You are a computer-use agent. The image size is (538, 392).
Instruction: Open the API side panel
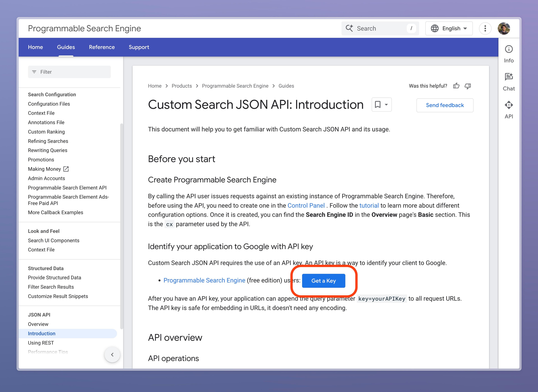tap(509, 110)
